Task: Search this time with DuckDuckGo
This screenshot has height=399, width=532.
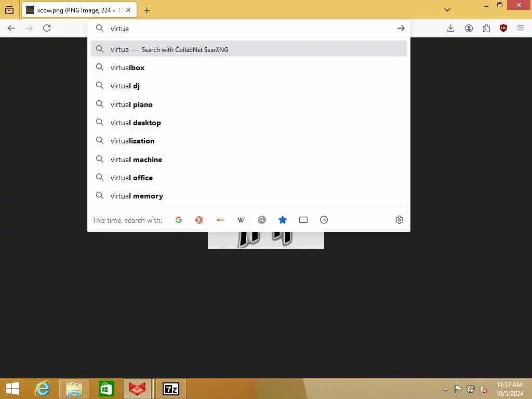Action: tap(199, 220)
